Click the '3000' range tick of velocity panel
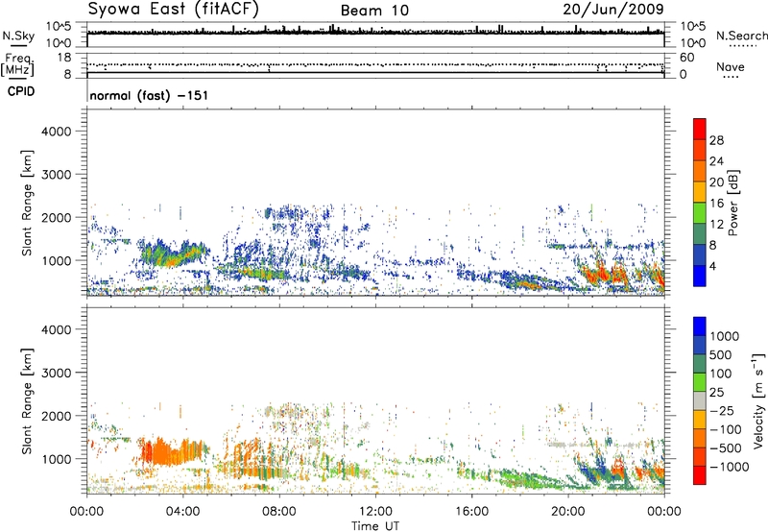Image resolution: width=768 pixels, height=532 pixels. [x=56, y=373]
